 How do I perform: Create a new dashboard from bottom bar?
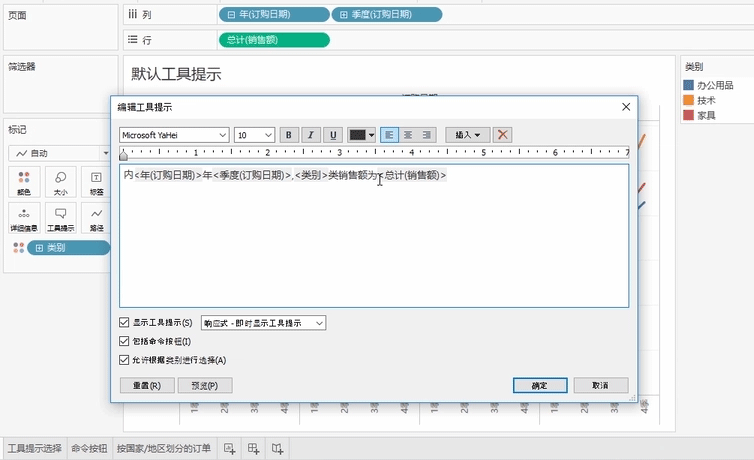(x=254, y=449)
